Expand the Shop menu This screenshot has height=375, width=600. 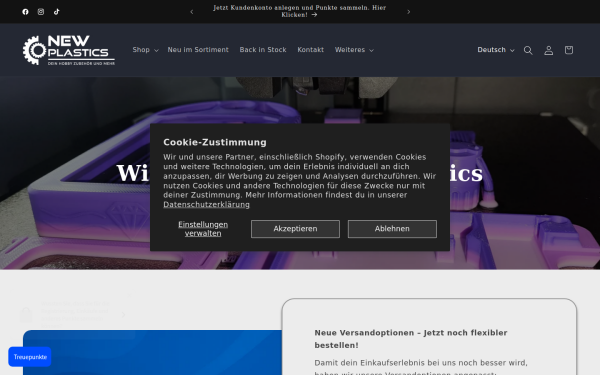coord(145,50)
